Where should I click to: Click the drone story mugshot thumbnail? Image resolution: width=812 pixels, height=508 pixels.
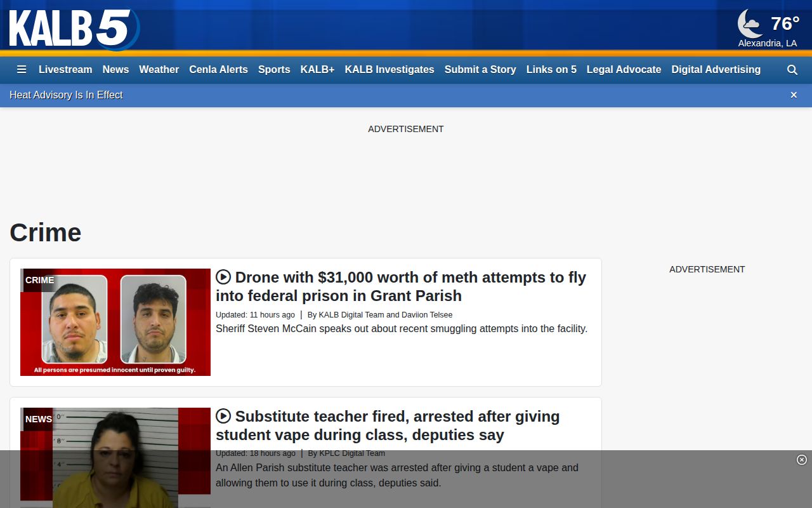coord(115,322)
